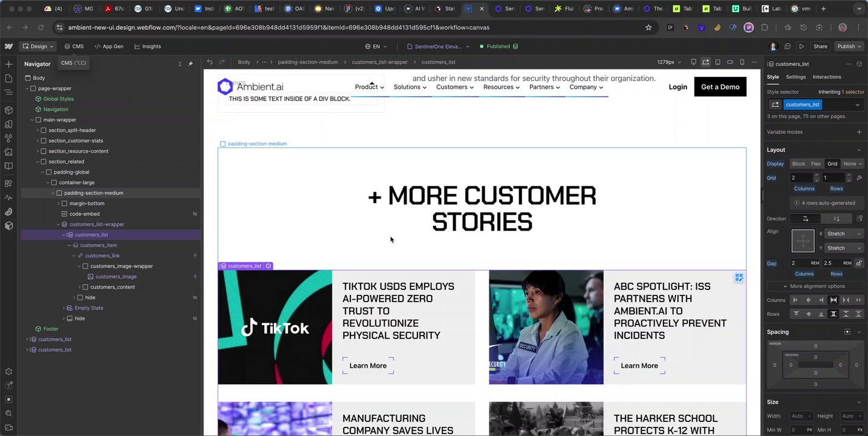Viewport: 868px width, 436px height.
Task: Toggle visibility of the code-embed element
Action: [195, 214]
